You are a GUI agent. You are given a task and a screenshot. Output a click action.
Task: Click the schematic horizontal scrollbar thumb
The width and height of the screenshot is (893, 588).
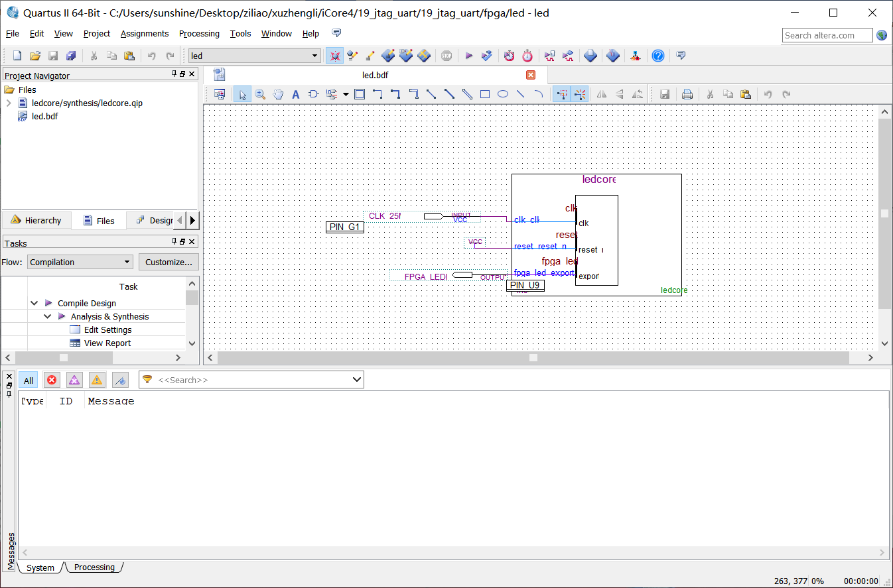point(533,357)
